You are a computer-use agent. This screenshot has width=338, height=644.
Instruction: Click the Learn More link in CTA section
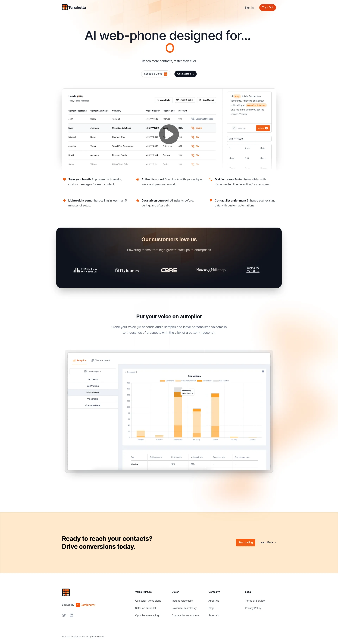267,542
